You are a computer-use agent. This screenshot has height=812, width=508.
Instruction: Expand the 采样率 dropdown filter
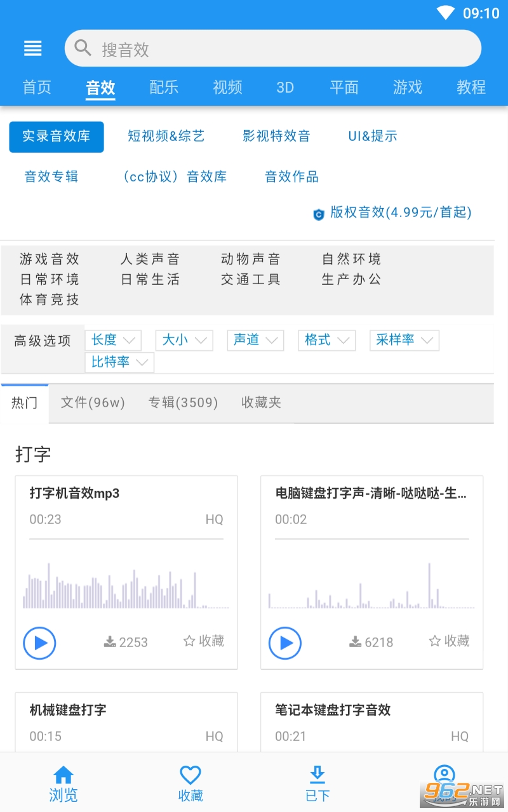(404, 340)
